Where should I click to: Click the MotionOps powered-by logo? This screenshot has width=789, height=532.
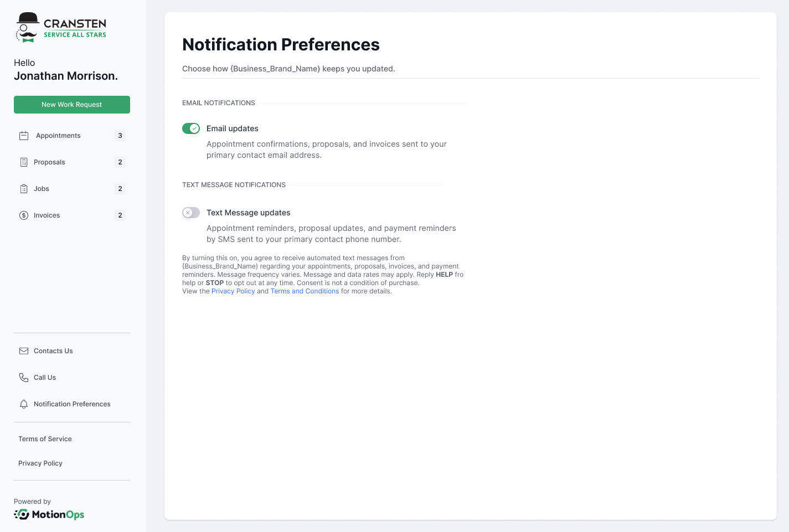pyautogui.click(x=49, y=515)
